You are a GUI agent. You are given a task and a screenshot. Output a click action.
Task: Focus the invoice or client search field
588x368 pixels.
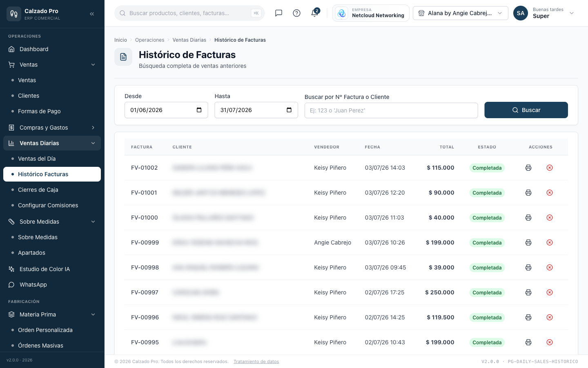click(391, 110)
